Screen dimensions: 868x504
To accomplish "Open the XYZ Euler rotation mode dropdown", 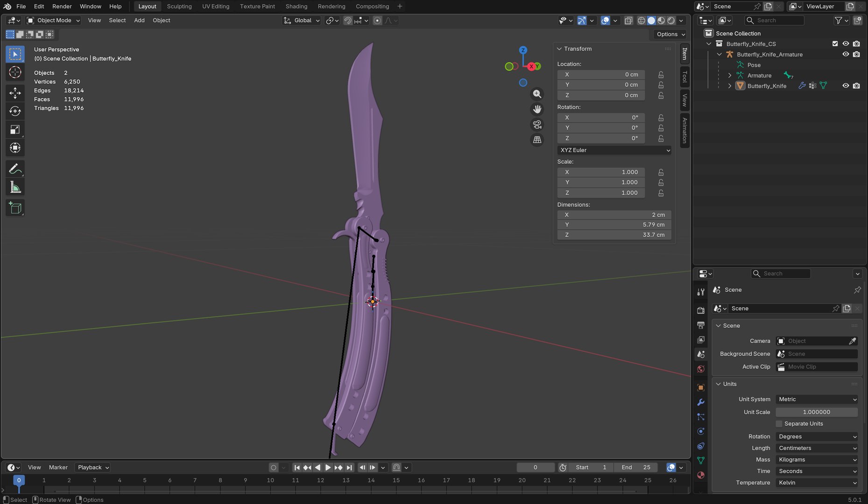I will (x=614, y=150).
